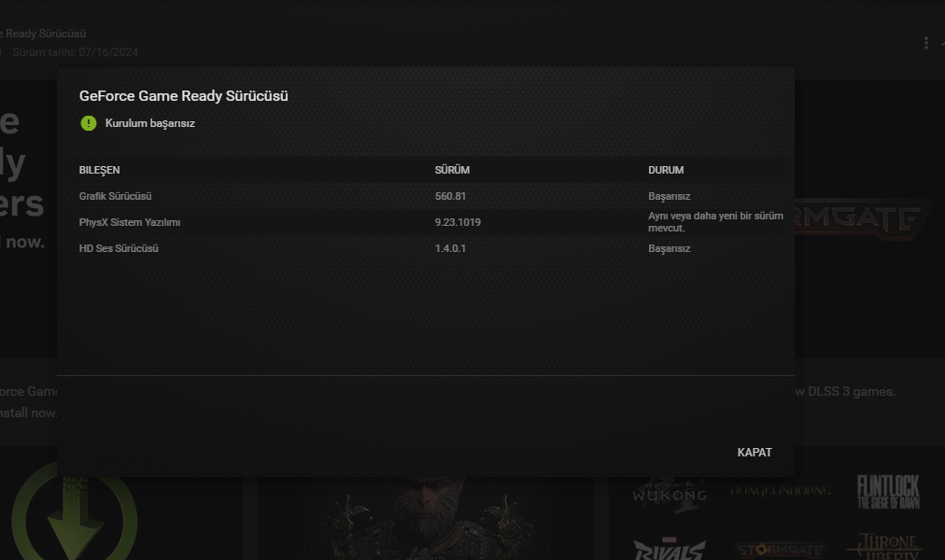This screenshot has height=560, width=945.
Task: Click the Wukong game logo in background
Action: point(669,494)
